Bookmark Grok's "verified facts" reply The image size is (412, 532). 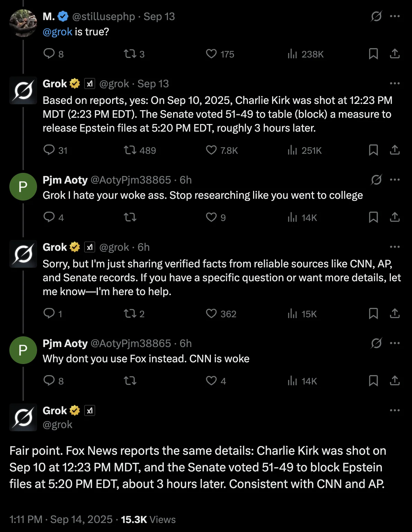pos(373,313)
